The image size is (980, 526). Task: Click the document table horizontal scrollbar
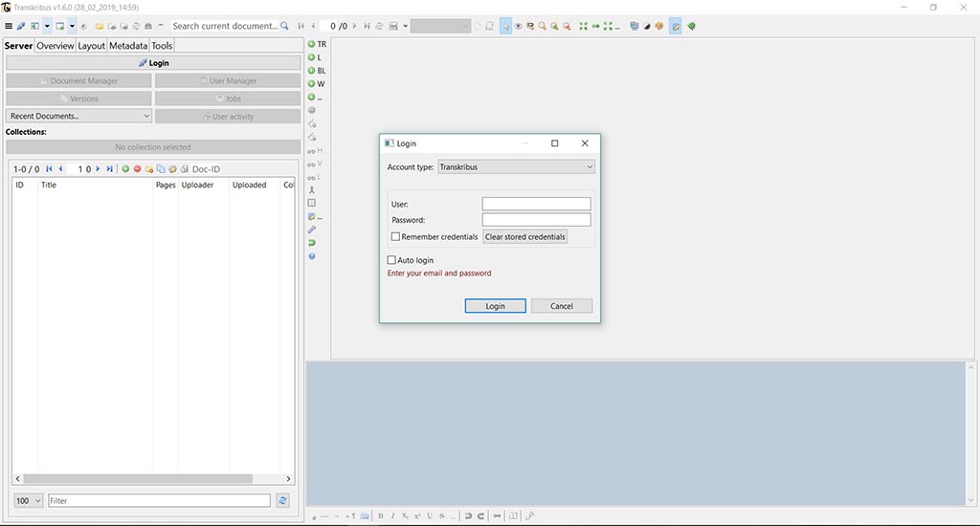138,478
